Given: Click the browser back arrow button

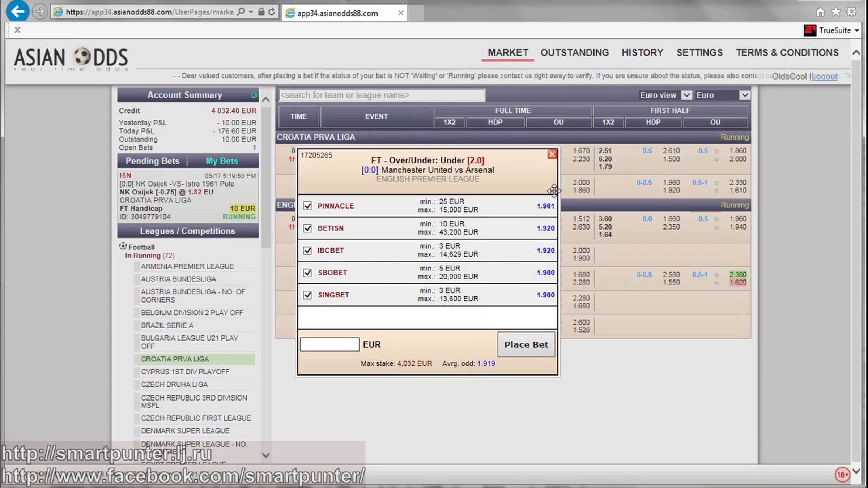Looking at the screenshot, I should (x=17, y=12).
